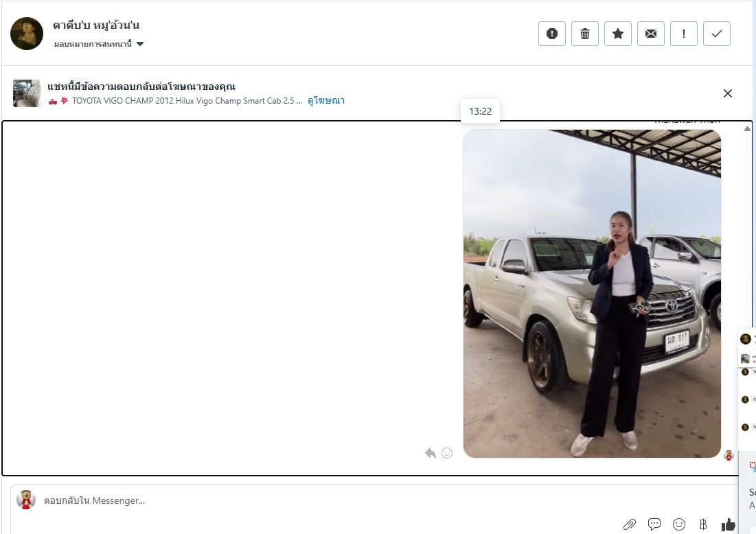Delete conversation using the trash icon
756x534 pixels.
click(x=584, y=34)
